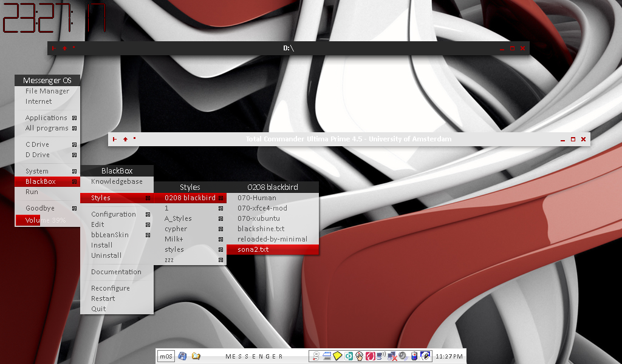Choose the 070-xubuntu style entry
622x364 pixels.
pyautogui.click(x=258, y=218)
